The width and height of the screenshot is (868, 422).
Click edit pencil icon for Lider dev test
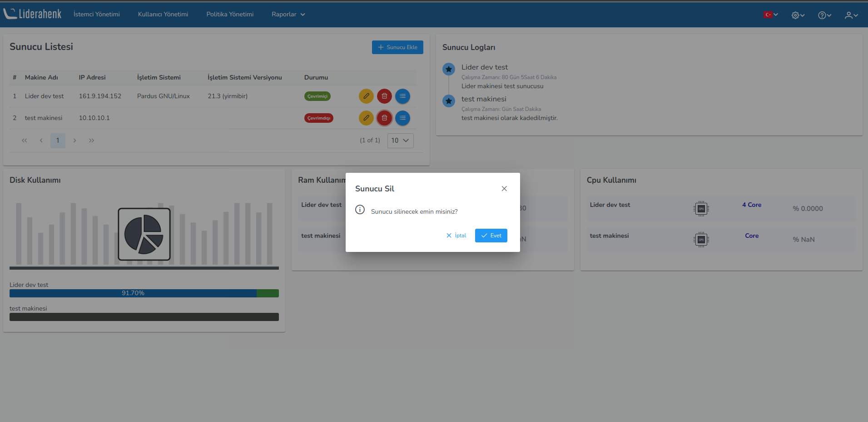click(x=366, y=96)
